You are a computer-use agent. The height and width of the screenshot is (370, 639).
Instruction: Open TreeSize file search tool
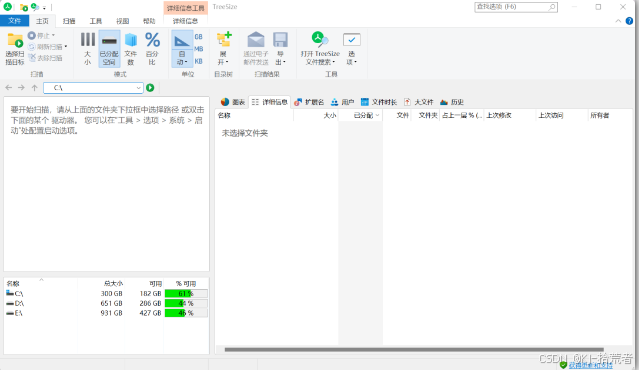(320, 48)
